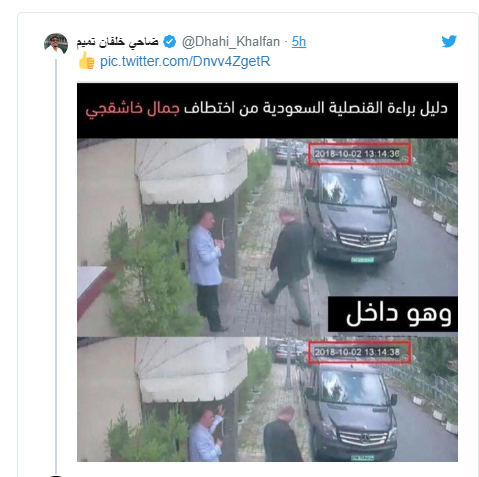Screen dimensions: 479x477
Task: Open the pic.twitter.com/Dnvv4ZgetR link
Action: [185, 61]
